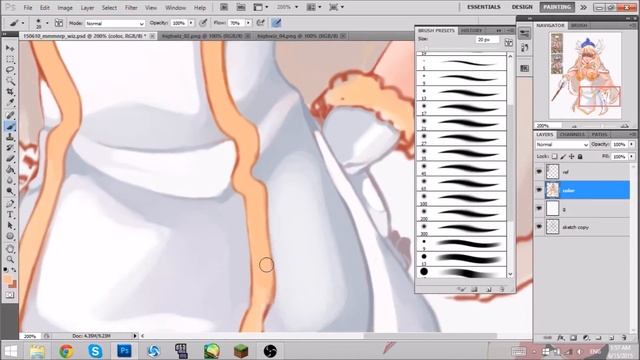The width and height of the screenshot is (640, 360).
Task: Toggle visibility of sketch copy layer
Action: click(539, 227)
